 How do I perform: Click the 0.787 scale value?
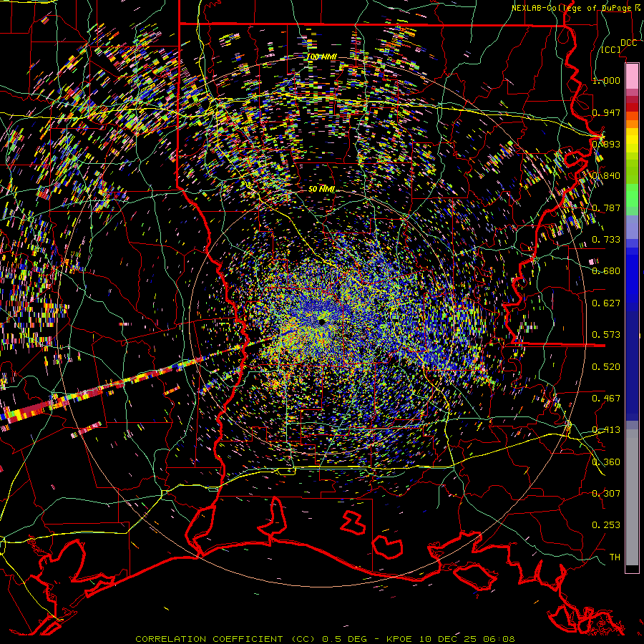point(606,208)
